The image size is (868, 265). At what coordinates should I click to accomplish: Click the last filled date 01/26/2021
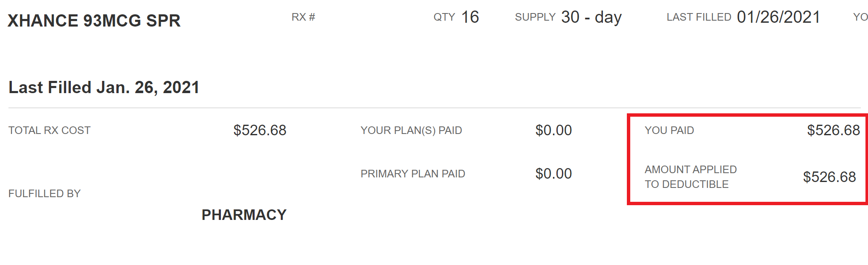779,17
